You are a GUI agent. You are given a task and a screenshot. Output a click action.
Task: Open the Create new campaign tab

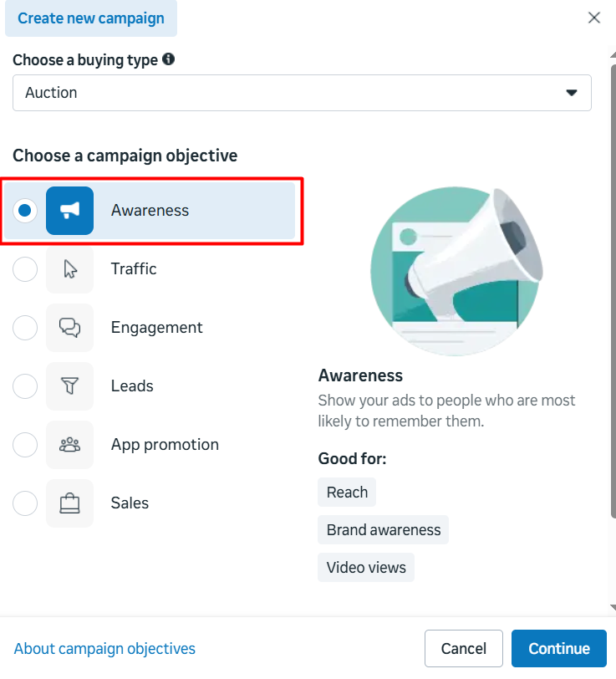(x=91, y=18)
